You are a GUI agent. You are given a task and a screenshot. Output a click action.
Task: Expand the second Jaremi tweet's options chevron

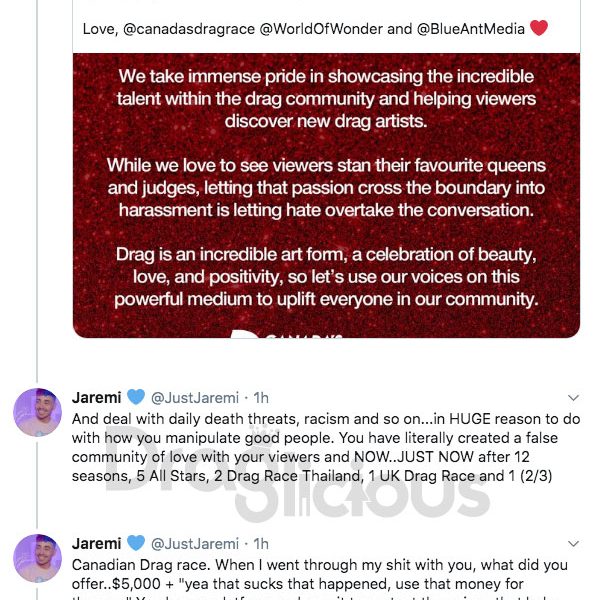click(x=573, y=544)
